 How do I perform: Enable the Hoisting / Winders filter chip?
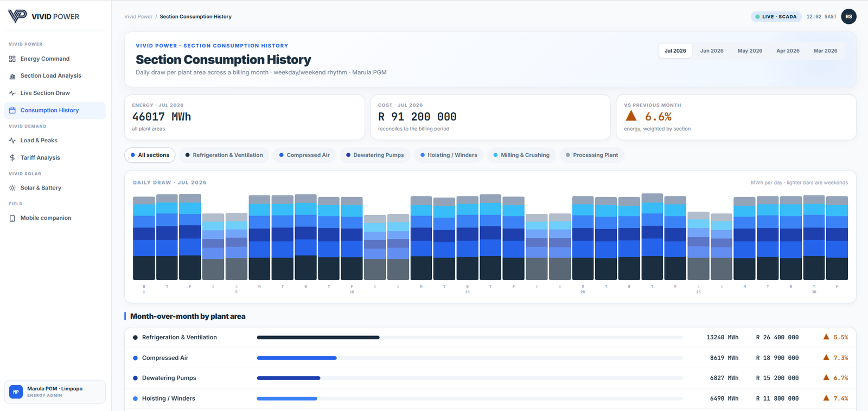(x=449, y=155)
